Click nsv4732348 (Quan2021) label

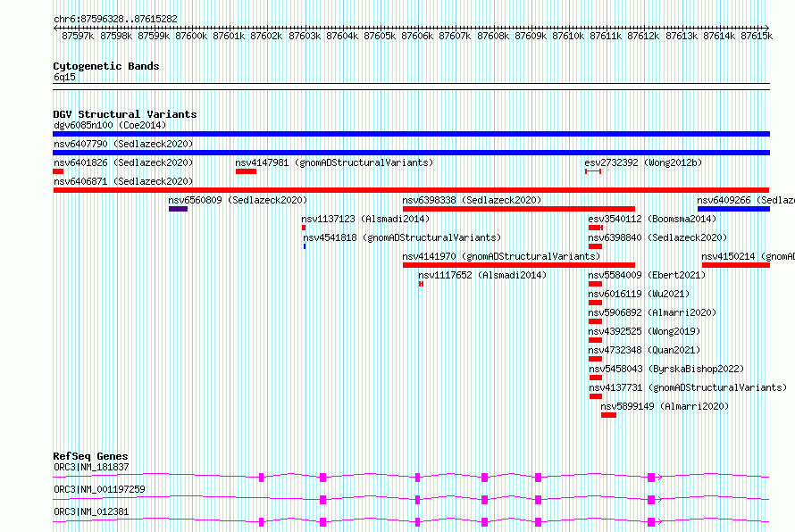pyautogui.click(x=644, y=350)
